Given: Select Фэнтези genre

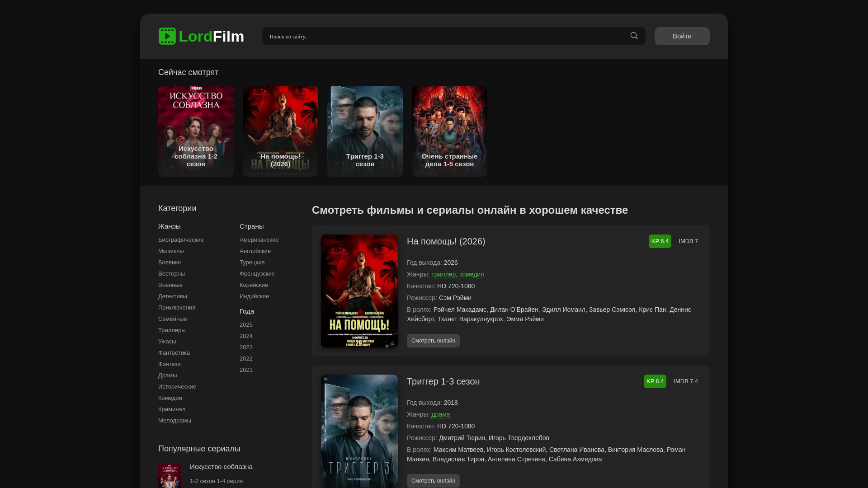Looking at the screenshot, I should (x=170, y=364).
